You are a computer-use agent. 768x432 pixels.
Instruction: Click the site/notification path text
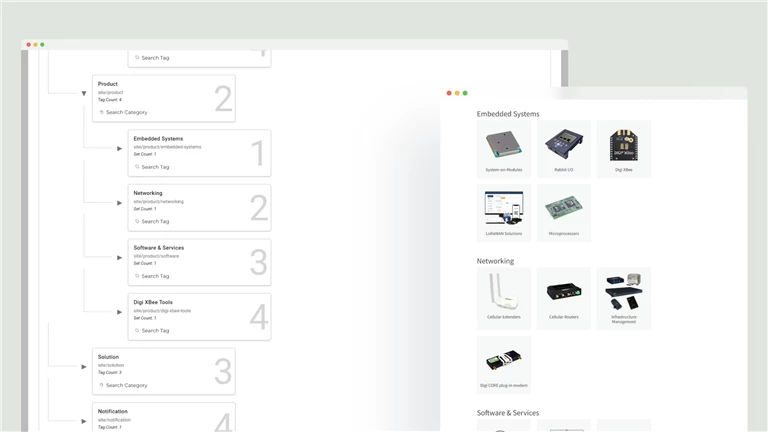pos(114,420)
